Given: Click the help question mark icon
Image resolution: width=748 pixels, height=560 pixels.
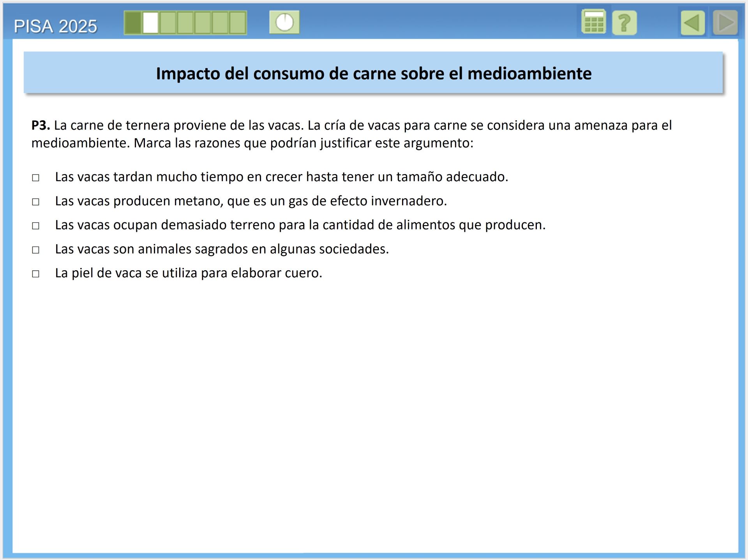Looking at the screenshot, I should tap(624, 23).
